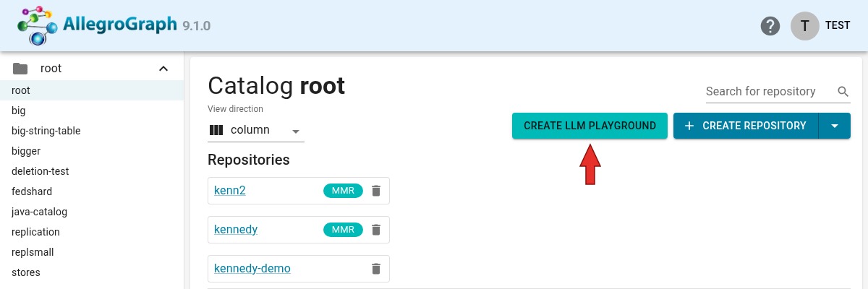Open the Create Repository dropdown arrow

835,126
